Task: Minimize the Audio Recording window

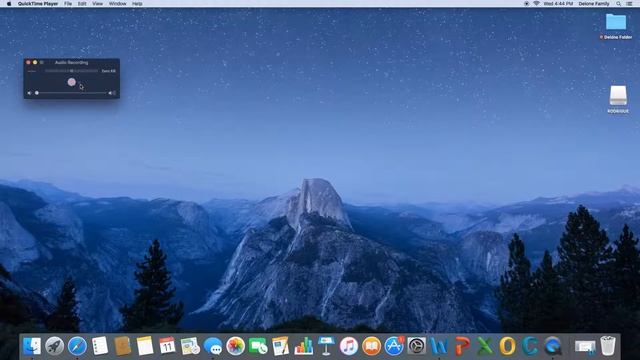Action: (x=35, y=62)
